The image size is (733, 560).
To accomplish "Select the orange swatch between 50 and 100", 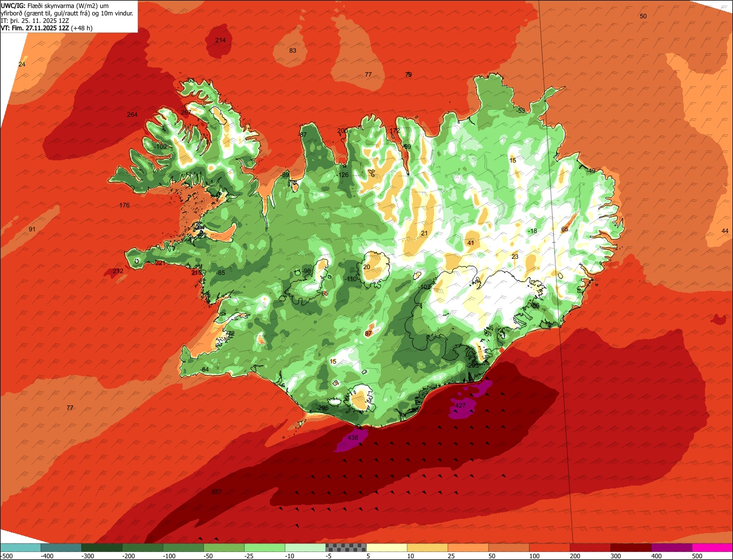I will (x=509, y=547).
